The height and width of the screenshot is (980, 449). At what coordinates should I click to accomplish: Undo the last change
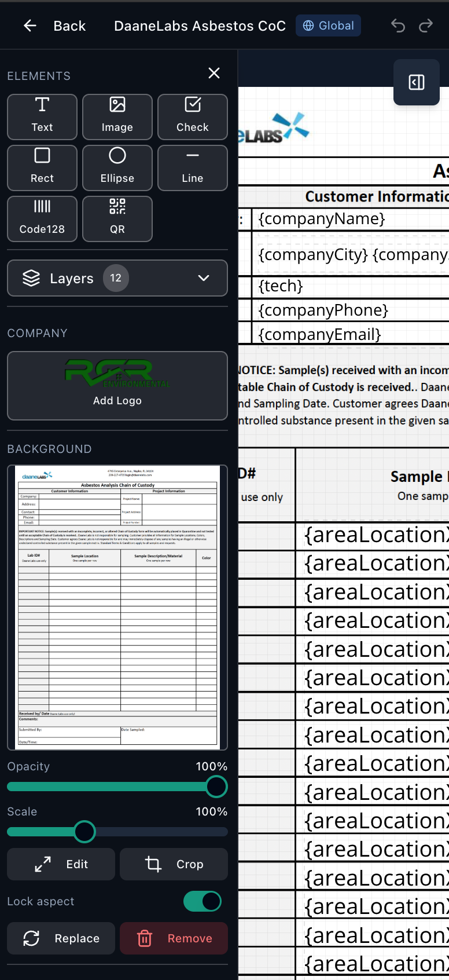398,25
